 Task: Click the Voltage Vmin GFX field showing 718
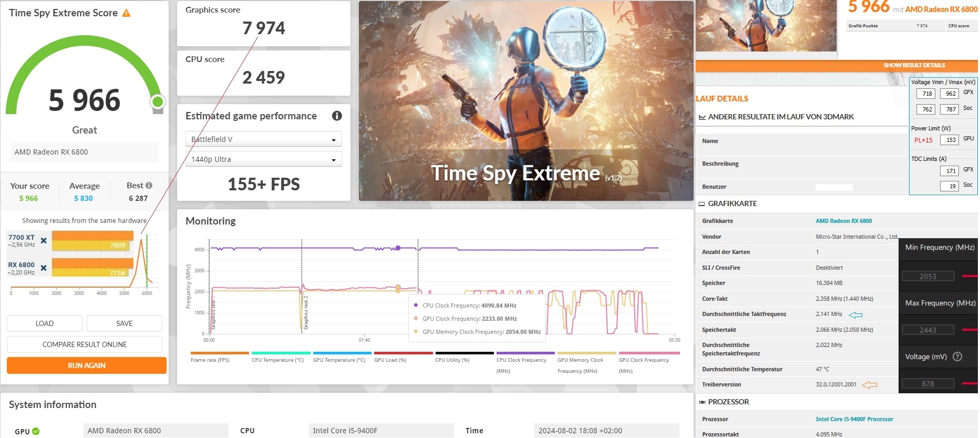pos(926,94)
